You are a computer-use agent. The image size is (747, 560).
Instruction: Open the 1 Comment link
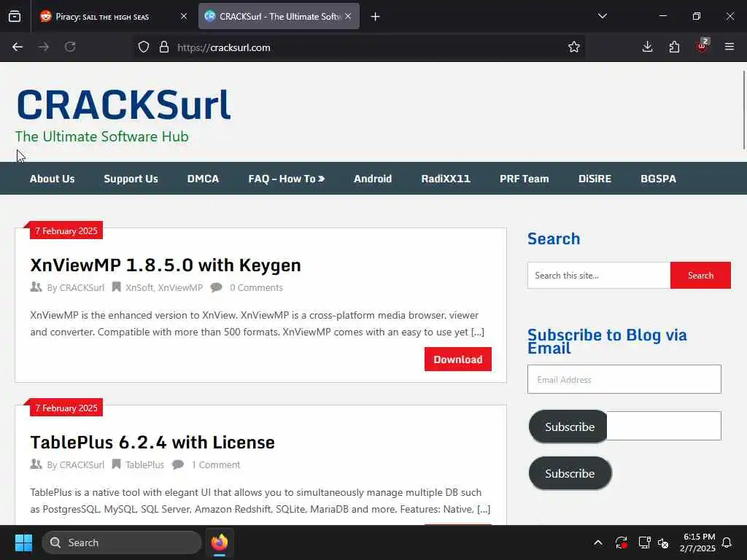(x=216, y=464)
